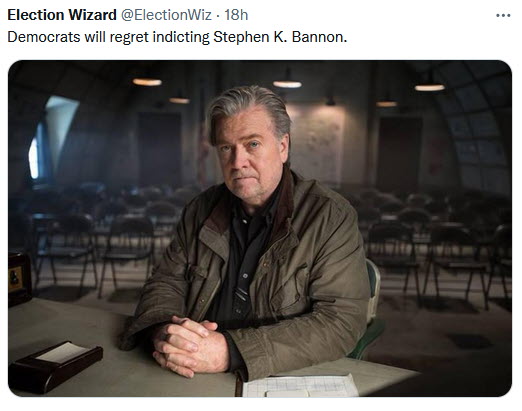
Task: Click the yellow-labeled box at photo edge
Action: 19,279
